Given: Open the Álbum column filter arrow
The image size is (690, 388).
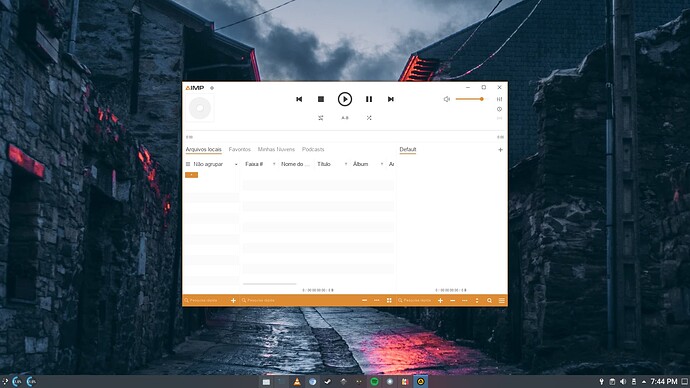Looking at the screenshot, I should pyautogui.click(x=382, y=164).
